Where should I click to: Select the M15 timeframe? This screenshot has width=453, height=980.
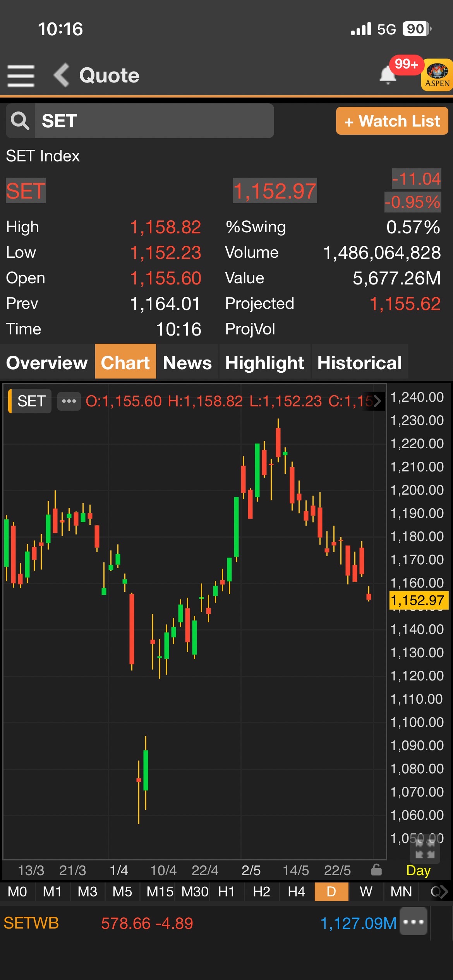(160, 892)
